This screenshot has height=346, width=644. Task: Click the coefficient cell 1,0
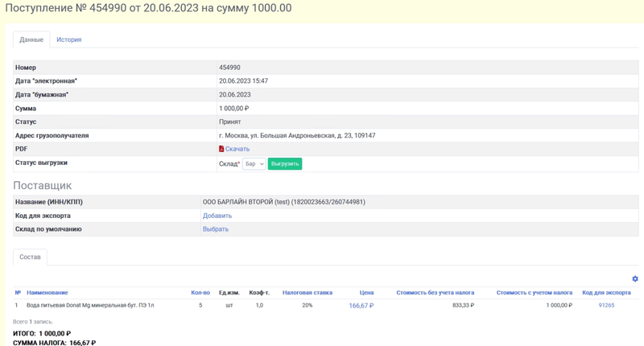(259, 306)
